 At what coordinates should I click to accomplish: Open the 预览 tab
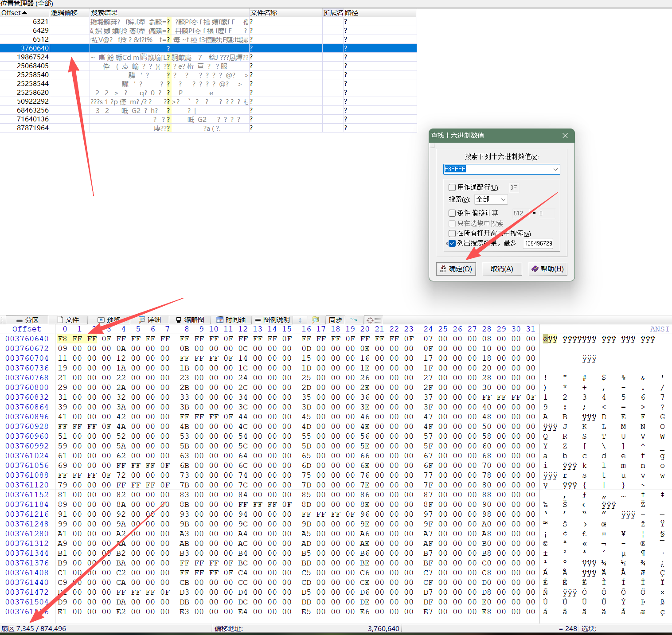109,320
